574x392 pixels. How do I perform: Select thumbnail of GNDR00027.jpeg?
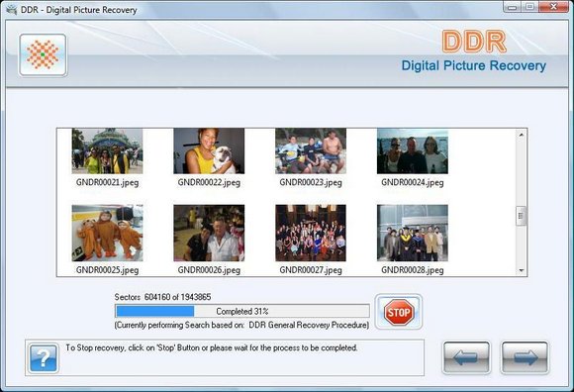coord(311,233)
